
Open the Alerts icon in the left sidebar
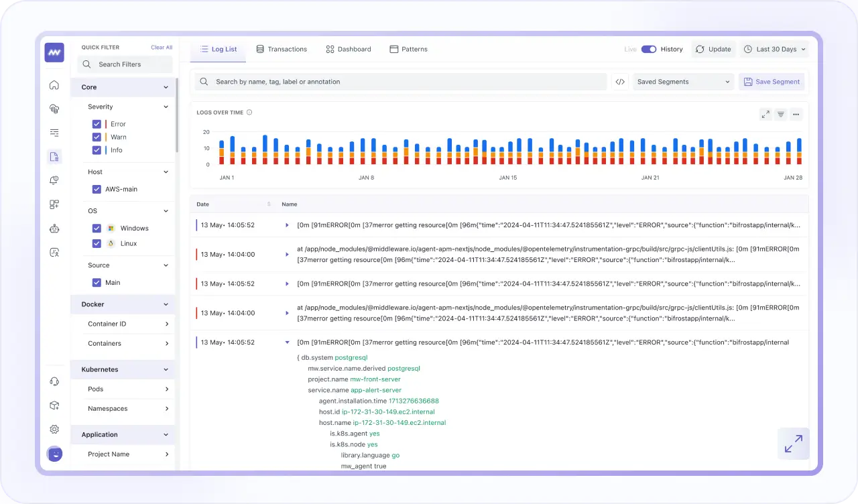[x=54, y=180]
